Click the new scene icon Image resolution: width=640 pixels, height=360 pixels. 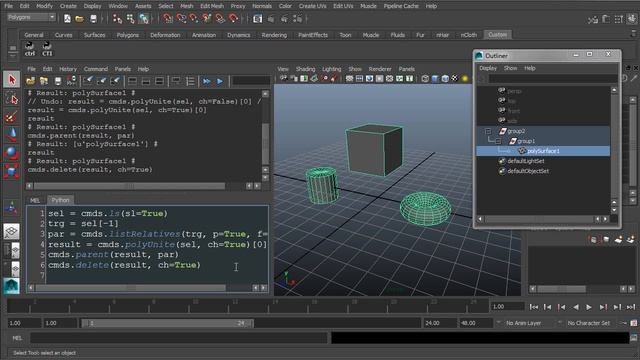coord(67,18)
